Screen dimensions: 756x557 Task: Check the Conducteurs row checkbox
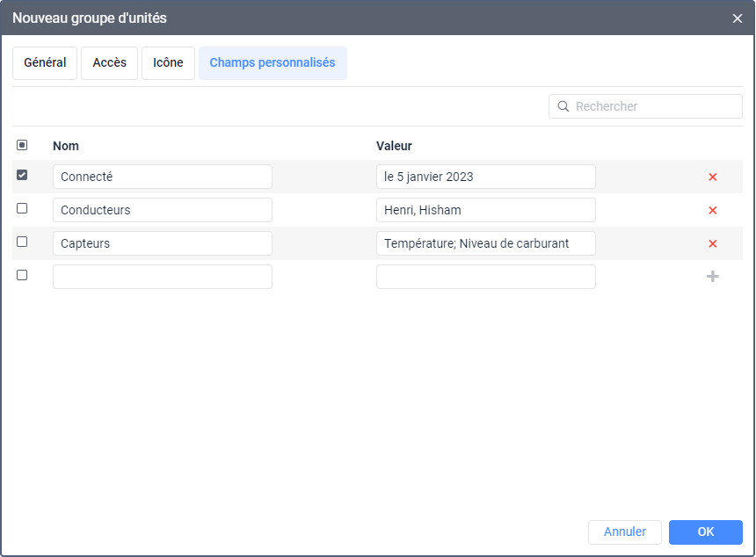pyautogui.click(x=22, y=208)
